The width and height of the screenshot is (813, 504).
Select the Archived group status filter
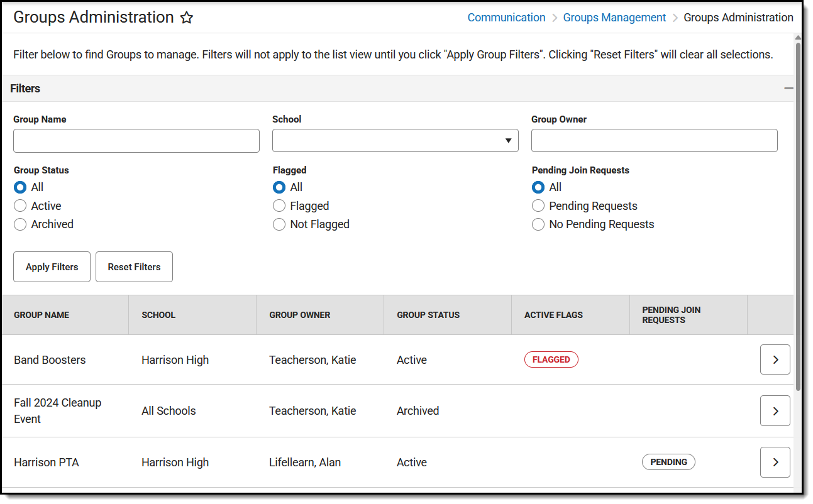tap(19, 224)
